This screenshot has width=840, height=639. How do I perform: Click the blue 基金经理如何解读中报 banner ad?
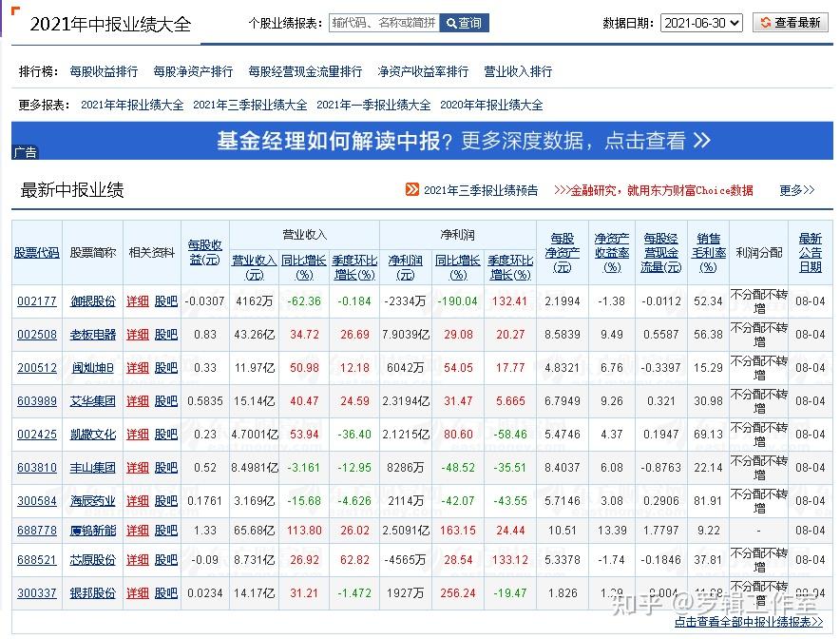click(x=422, y=141)
